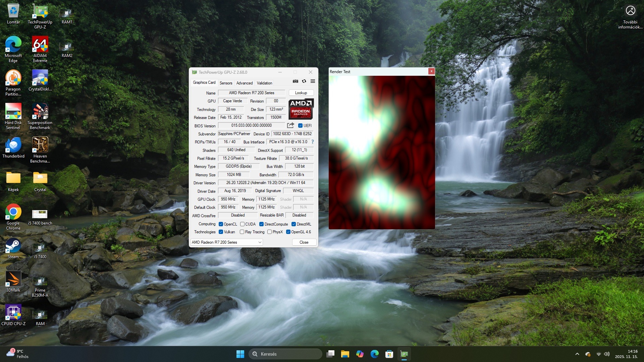Click the GPU-Z screenshot camera icon
This screenshot has height=362, width=644.
tap(295, 81)
